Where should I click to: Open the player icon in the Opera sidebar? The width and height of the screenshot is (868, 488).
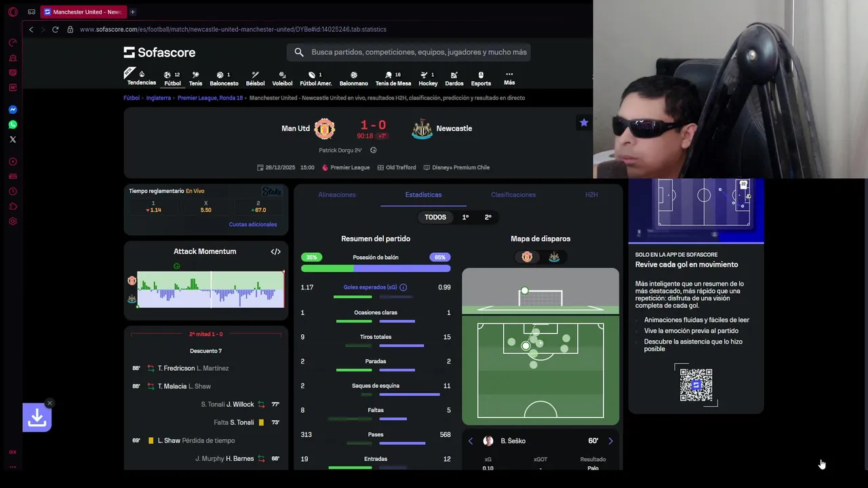(x=12, y=161)
